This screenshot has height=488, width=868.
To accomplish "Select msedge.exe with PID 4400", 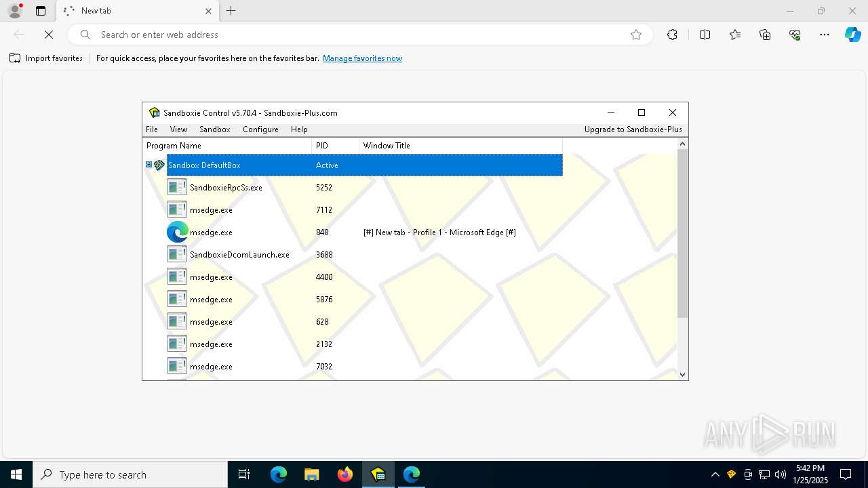I will point(365,277).
